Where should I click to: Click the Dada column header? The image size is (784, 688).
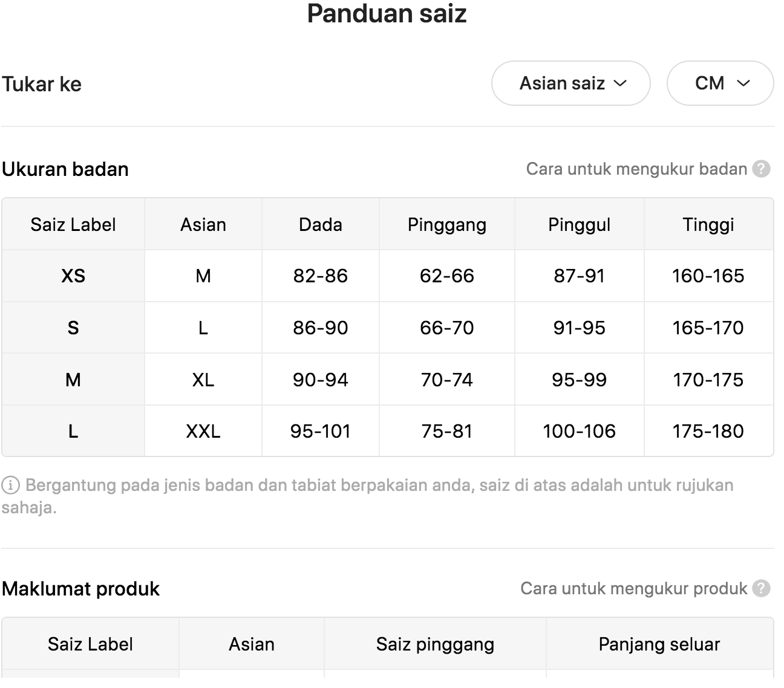(x=321, y=225)
